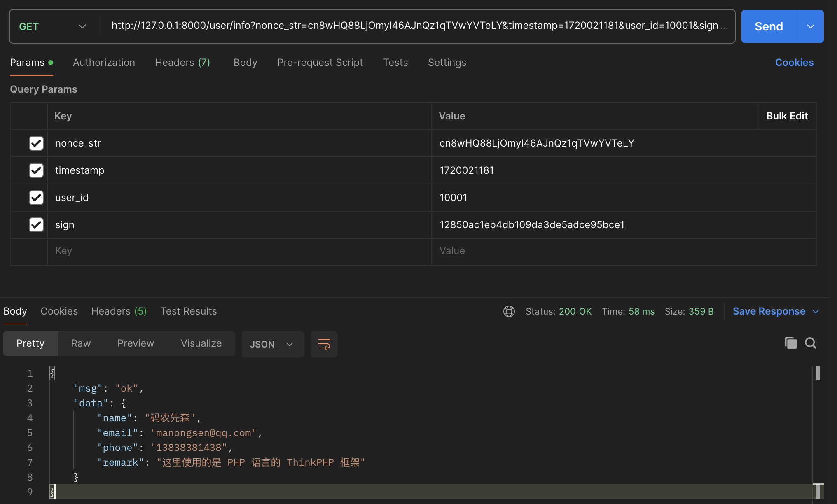Expand the JSON format dropdown
Viewport: 837px width, 504px height.
tap(273, 344)
